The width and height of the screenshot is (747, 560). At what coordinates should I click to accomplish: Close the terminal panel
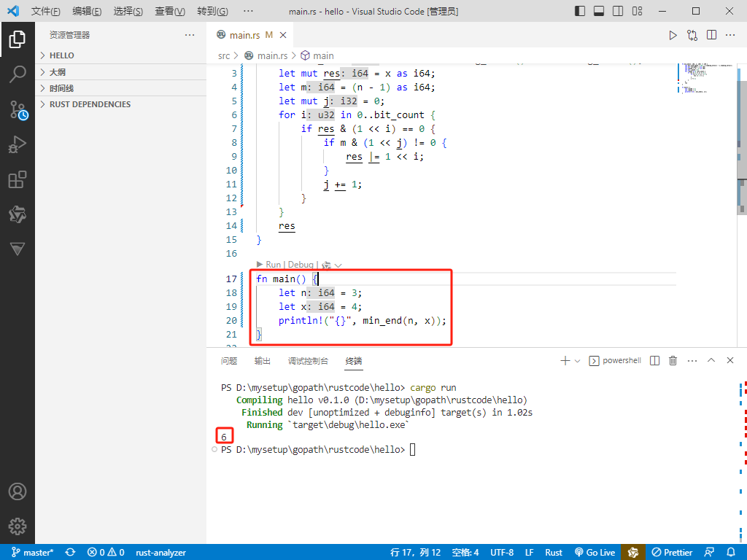(x=729, y=360)
